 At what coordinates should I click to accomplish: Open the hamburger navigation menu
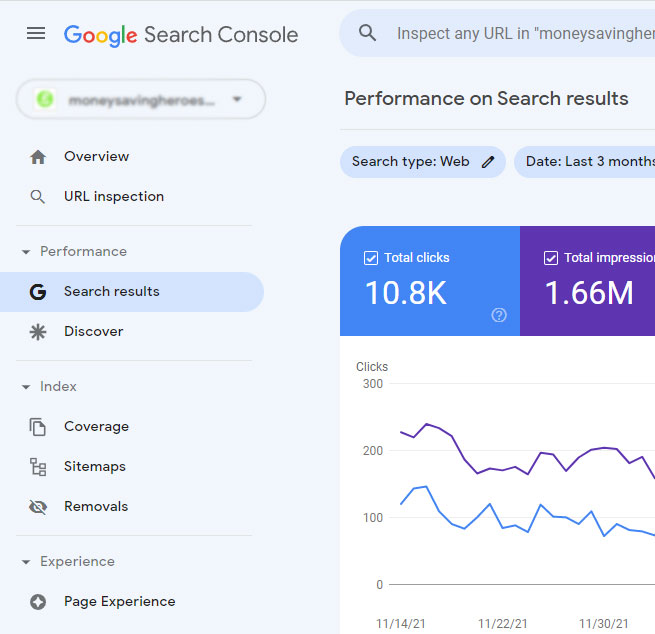tap(36, 33)
